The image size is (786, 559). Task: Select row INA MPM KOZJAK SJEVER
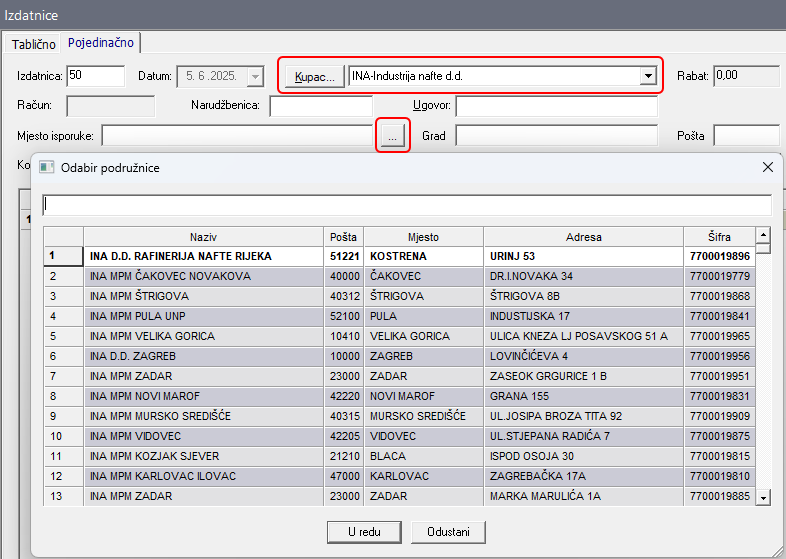pyautogui.click(x=400, y=456)
